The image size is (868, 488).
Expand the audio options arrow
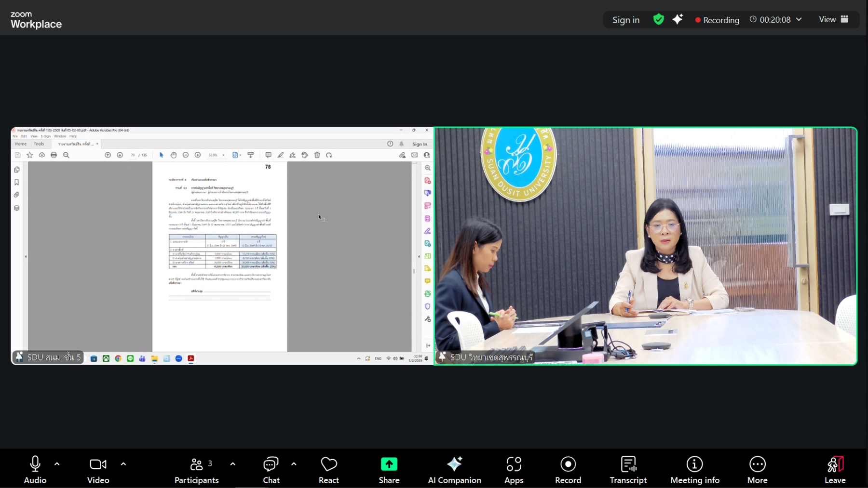(57, 464)
